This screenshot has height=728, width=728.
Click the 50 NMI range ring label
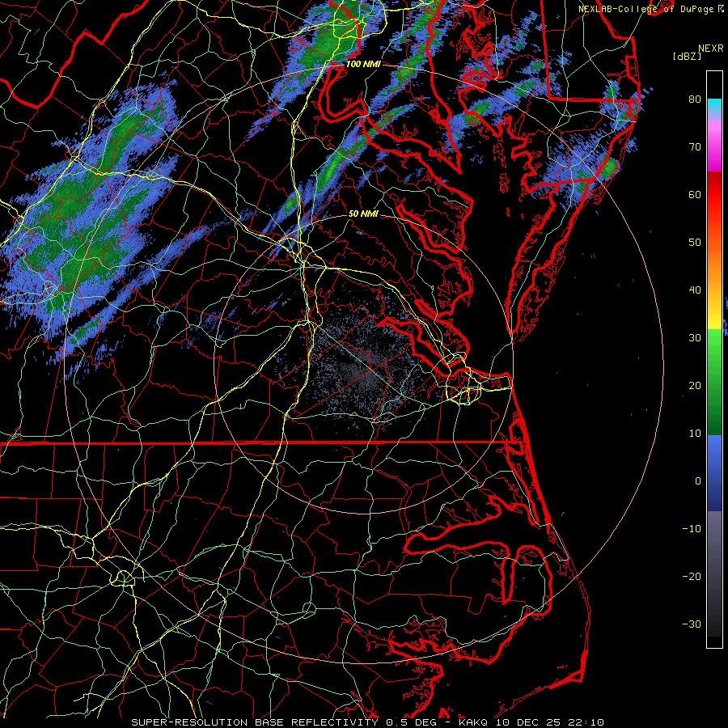pyautogui.click(x=363, y=214)
